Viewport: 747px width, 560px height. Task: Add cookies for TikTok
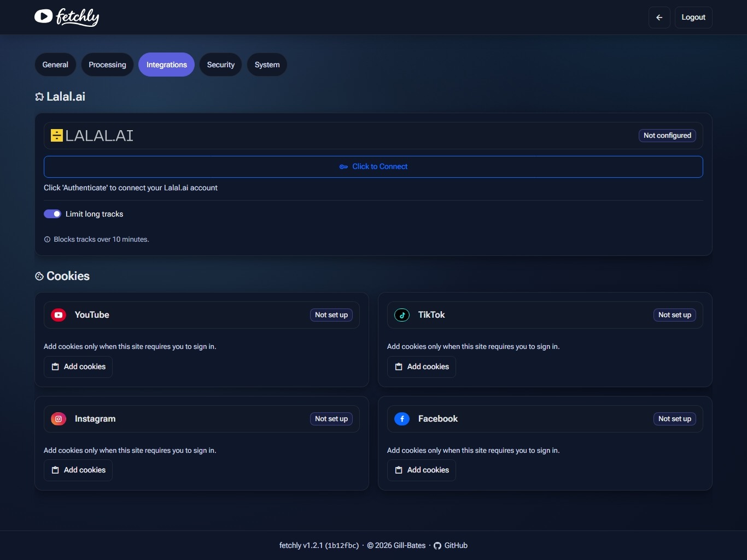422,367
